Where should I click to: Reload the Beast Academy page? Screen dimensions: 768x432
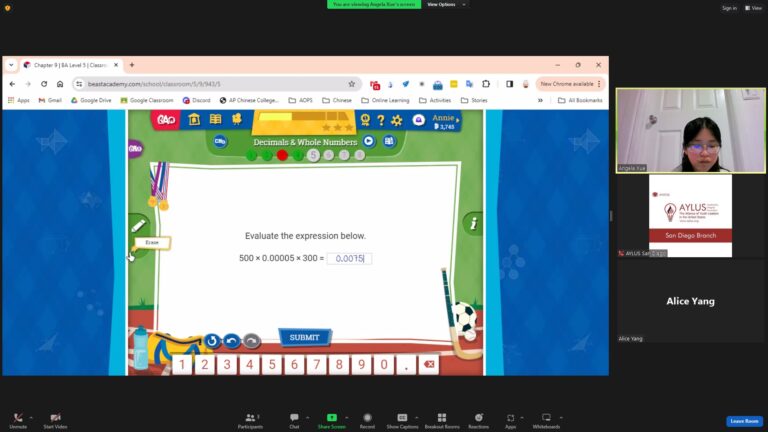coord(44,84)
